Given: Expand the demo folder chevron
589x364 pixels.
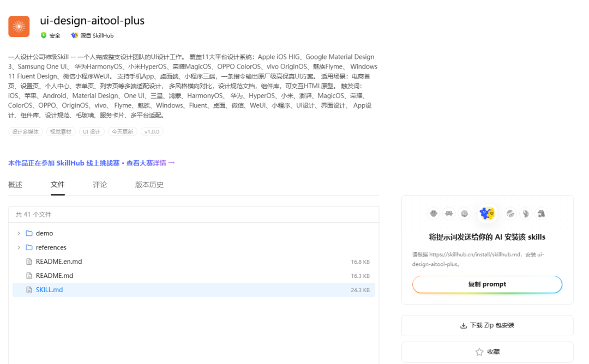Looking at the screenshot, I should click(19, 233).
